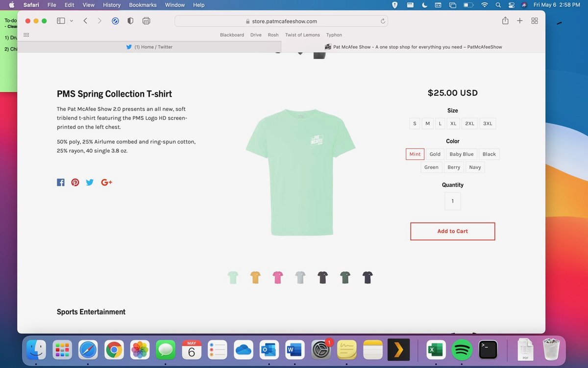Select the Navy color option
This screenshot has width=588, height=368.
475,167
